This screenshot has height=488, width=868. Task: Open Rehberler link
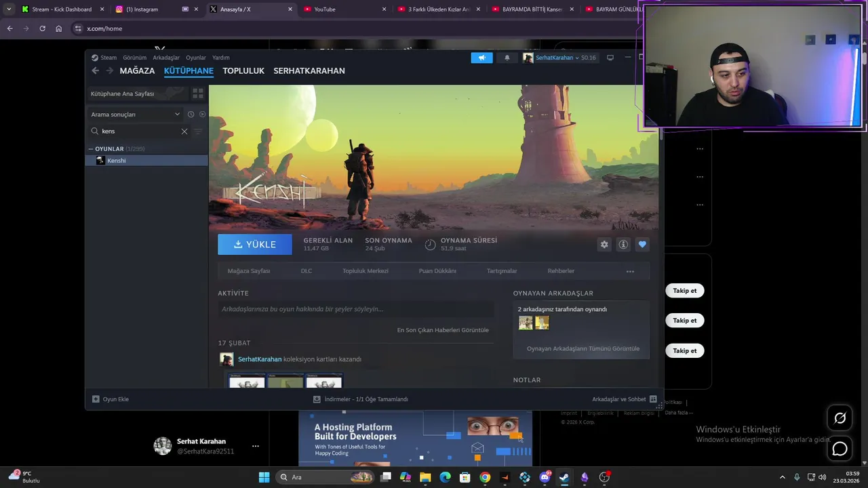(x=561, y=271)
